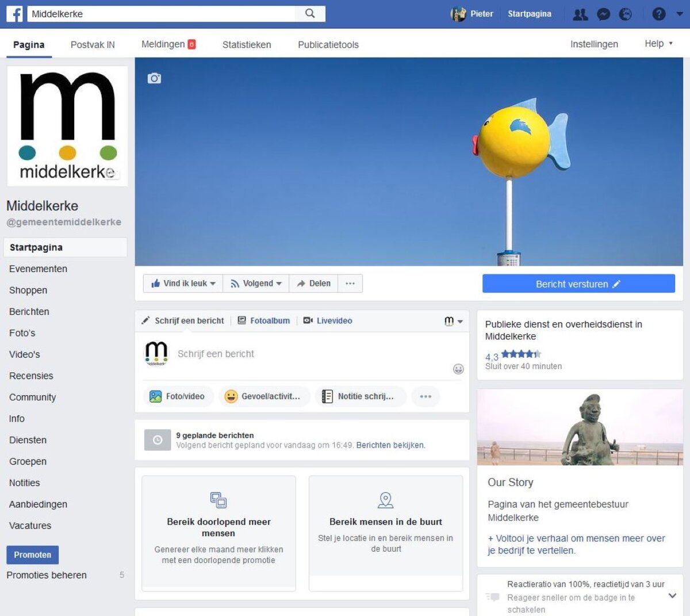
Task: Select Aanbiedingen in sidebar
Action: (x=38, y=504)
